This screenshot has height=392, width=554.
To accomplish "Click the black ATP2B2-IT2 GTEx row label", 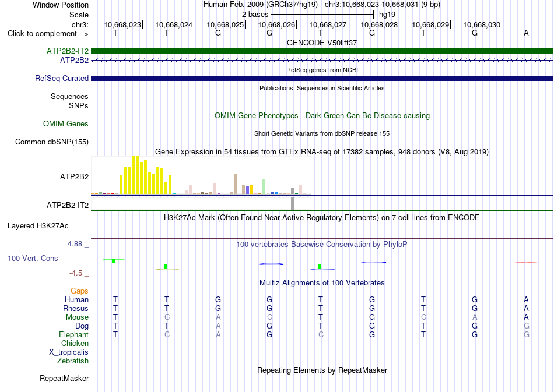I will click(x=68, y=206).
